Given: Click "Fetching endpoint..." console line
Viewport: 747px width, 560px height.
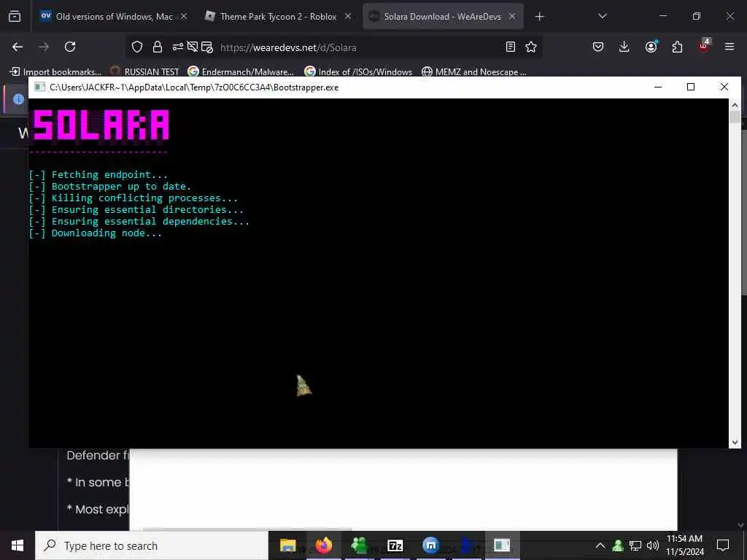Looking at the screenshot, I should pyautogui.click(x=109, y=175).
